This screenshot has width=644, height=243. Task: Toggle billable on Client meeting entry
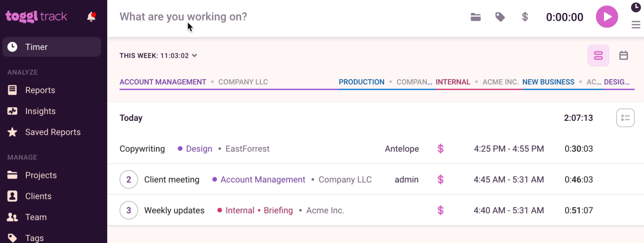440,180
